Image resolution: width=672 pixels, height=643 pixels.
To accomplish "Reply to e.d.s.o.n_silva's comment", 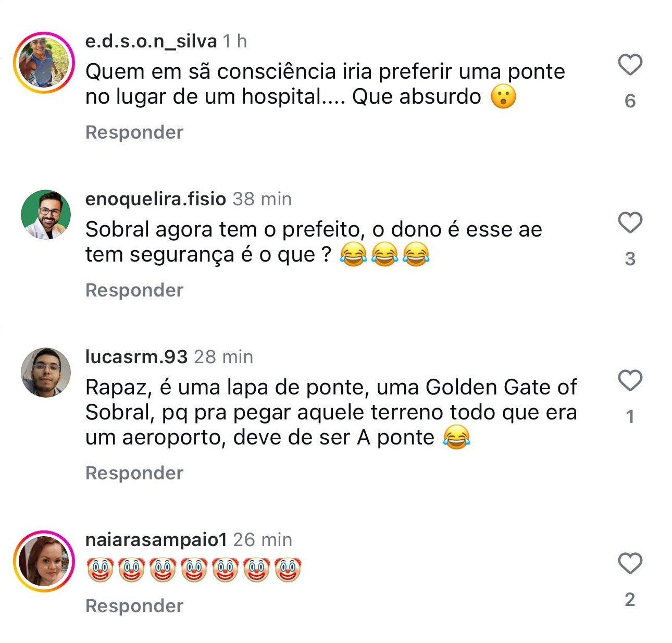I will pos(134,132).
